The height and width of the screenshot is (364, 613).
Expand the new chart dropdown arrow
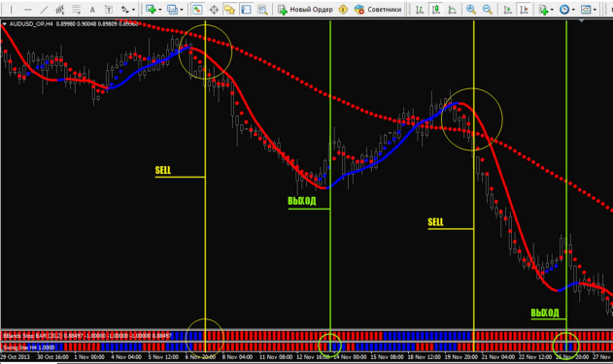[x=160, y=10]
